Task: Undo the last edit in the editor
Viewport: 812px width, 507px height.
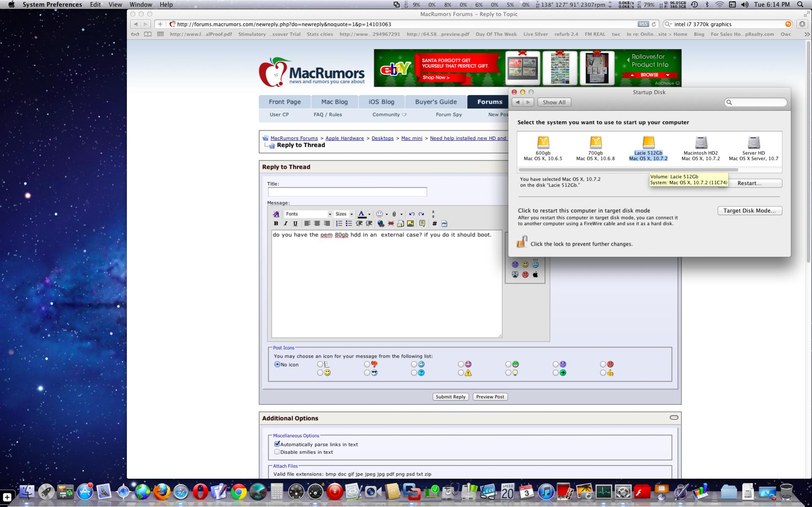Action: (412, 214)
